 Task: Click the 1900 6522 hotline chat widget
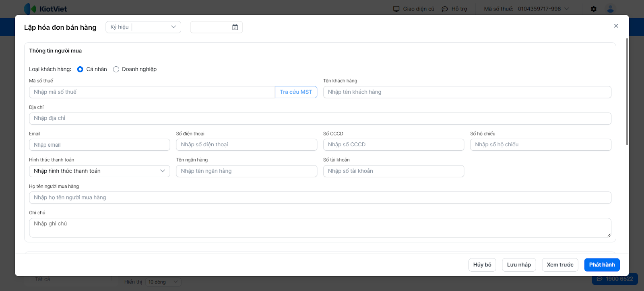[x=615, y=279]
